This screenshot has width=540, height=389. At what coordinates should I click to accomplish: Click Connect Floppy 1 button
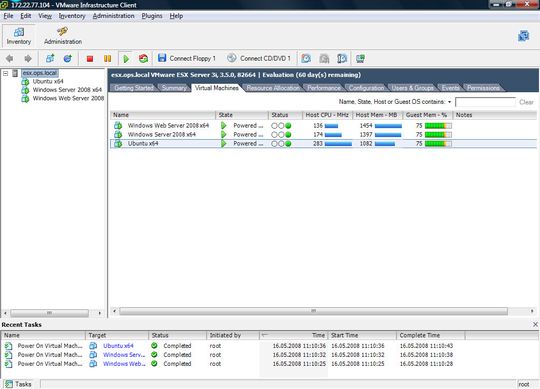[x=186, y=58]
